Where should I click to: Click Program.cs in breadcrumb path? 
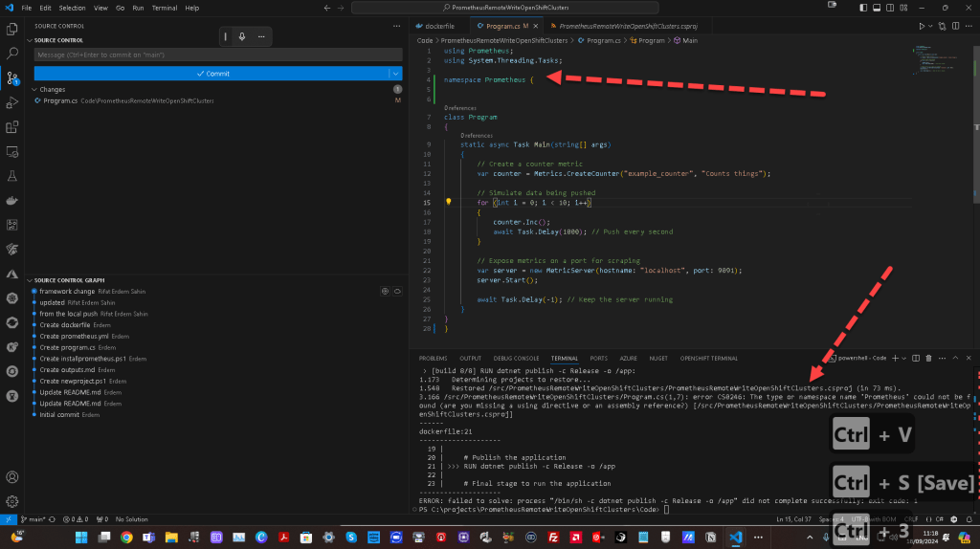(x=599, y=40)
